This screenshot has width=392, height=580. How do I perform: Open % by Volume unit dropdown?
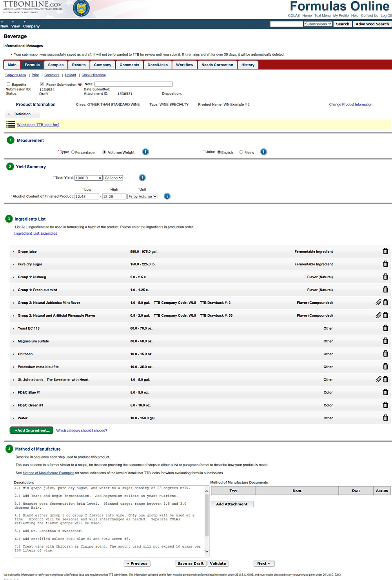point(142,196)
